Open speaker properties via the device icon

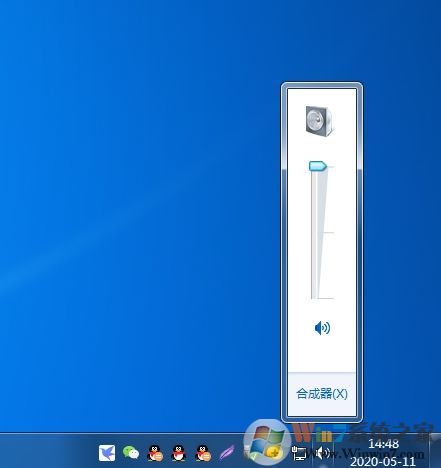319,121
